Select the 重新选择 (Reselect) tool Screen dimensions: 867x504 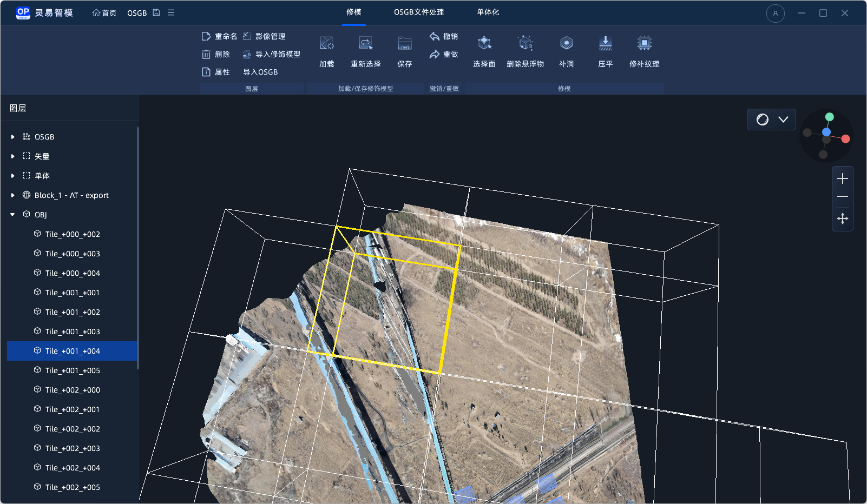tap(365, 44)
